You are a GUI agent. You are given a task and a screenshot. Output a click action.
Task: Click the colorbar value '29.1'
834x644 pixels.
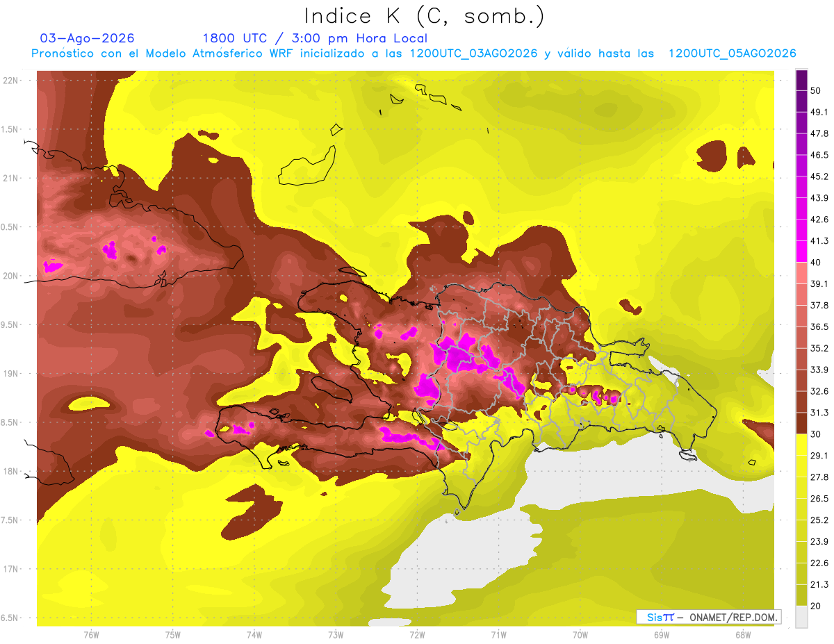(819, 455)
